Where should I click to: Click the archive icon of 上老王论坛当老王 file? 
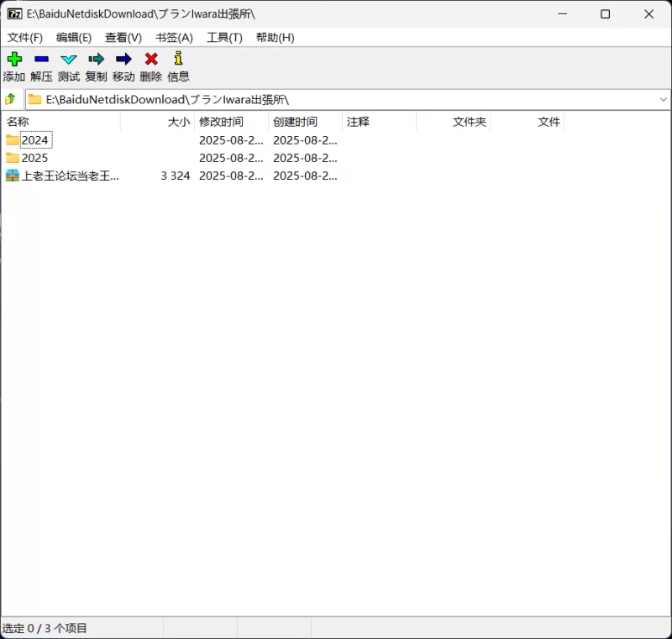[x=13, y=175]
